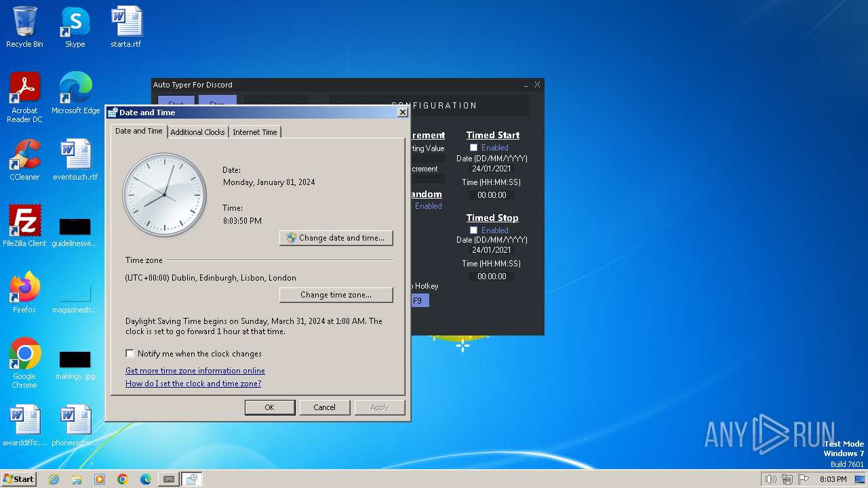
Task: Enable the Timed Start checkbox
Action: tap(473, 148)
